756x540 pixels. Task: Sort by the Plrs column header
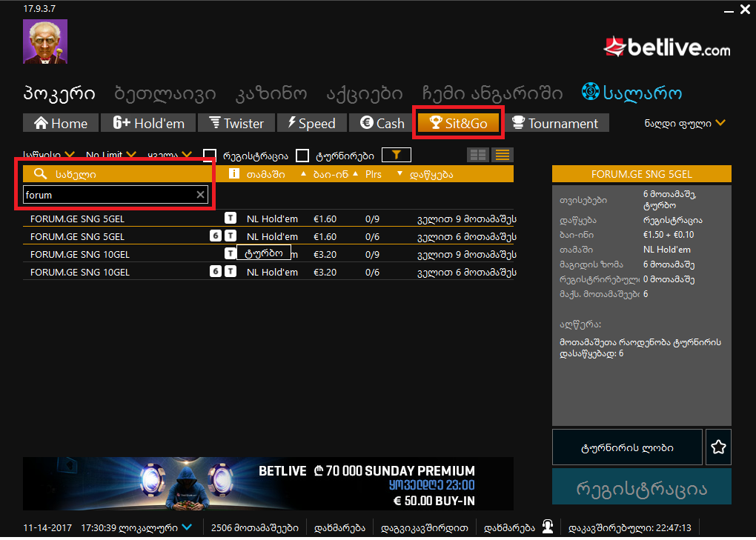pyautogui.click(x=373, y=174)
